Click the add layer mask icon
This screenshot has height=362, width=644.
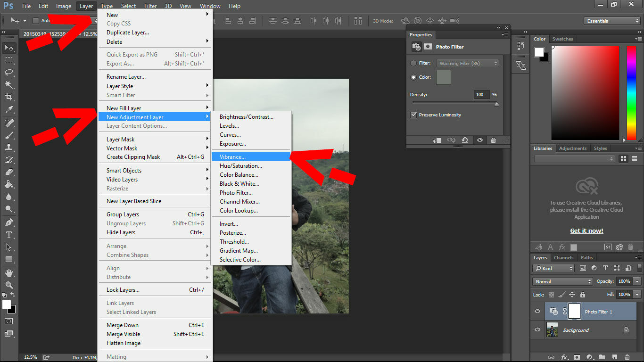(577, 357)
